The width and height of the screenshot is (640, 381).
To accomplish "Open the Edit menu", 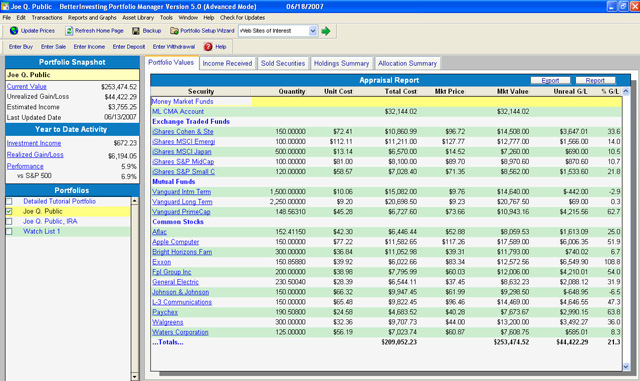I will coord(21,18).
